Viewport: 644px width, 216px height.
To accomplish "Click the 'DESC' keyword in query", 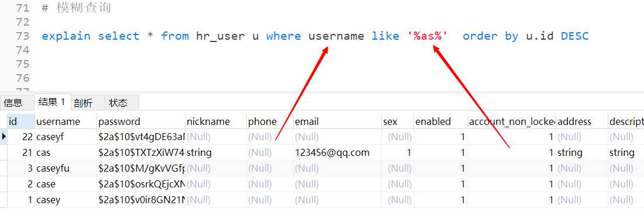I will (574, 36).
